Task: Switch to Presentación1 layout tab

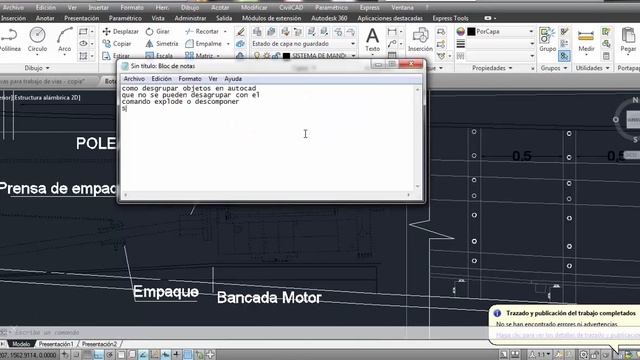Action: pyautogui.click(x=56, y=344)
